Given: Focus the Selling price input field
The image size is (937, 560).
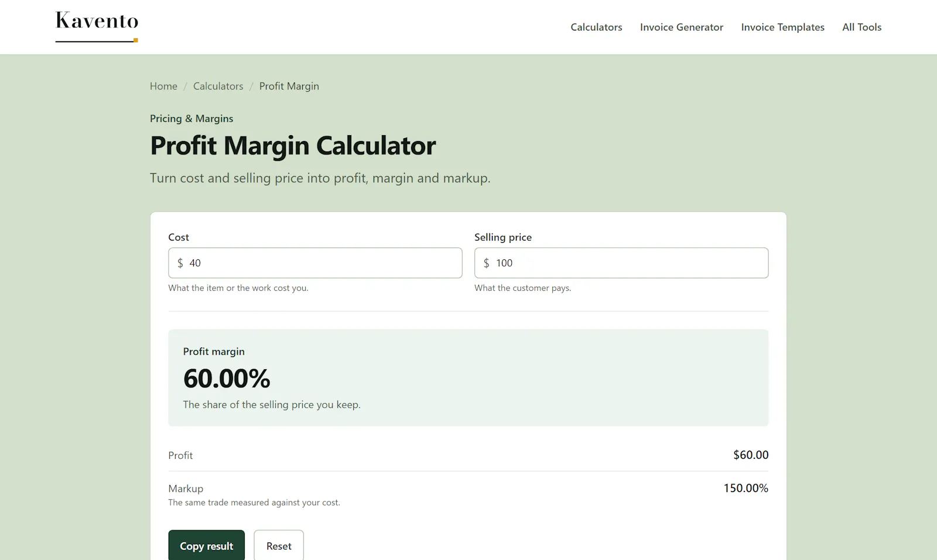Looking at the screenshot, I should (x=621, y=263).
